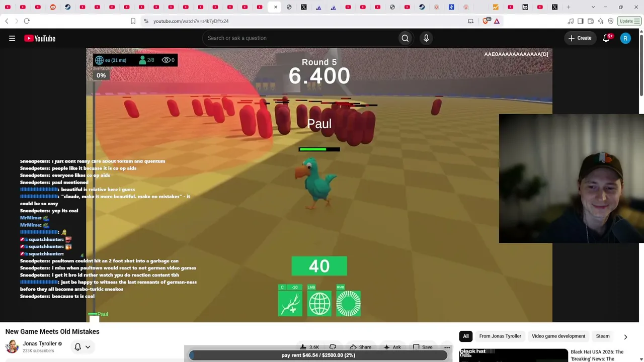This screenshot has width=644, height=362.
Task: Open the tab search dropdown arrow
Action: pos(593,7)
